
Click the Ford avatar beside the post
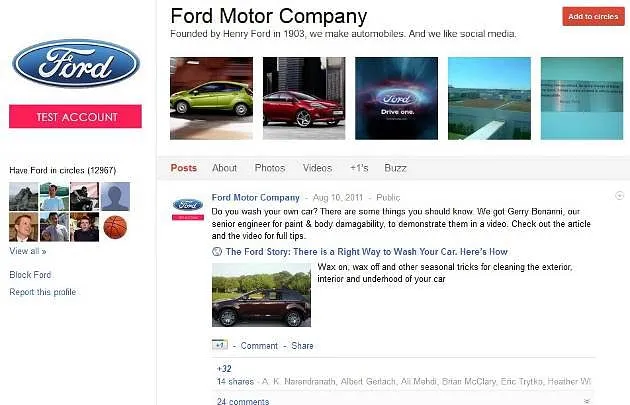(x=188, y=209)
